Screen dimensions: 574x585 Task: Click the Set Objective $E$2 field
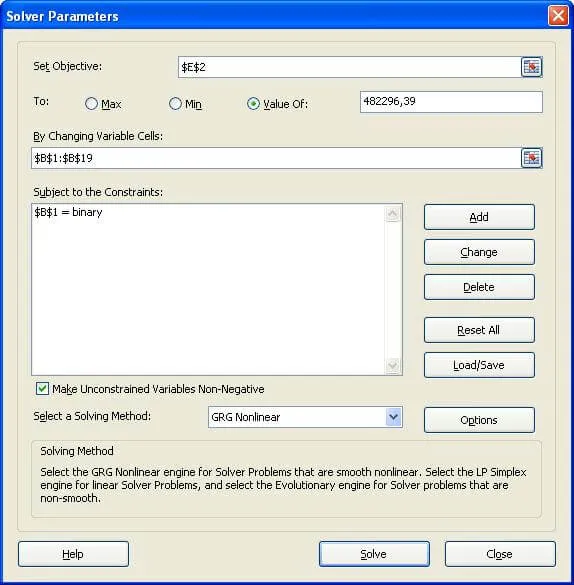point(349,67)
